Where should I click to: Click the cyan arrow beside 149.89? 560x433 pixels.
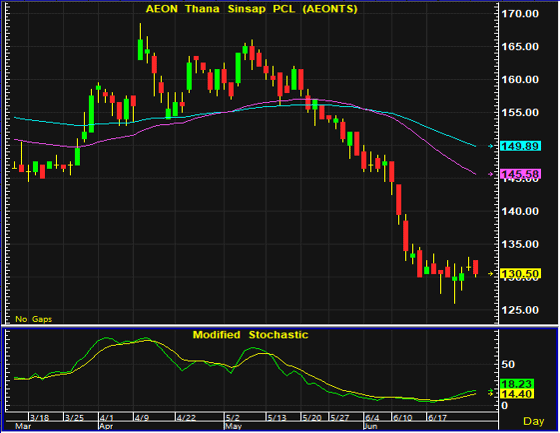pyautogui.click(x=491, y=146)
